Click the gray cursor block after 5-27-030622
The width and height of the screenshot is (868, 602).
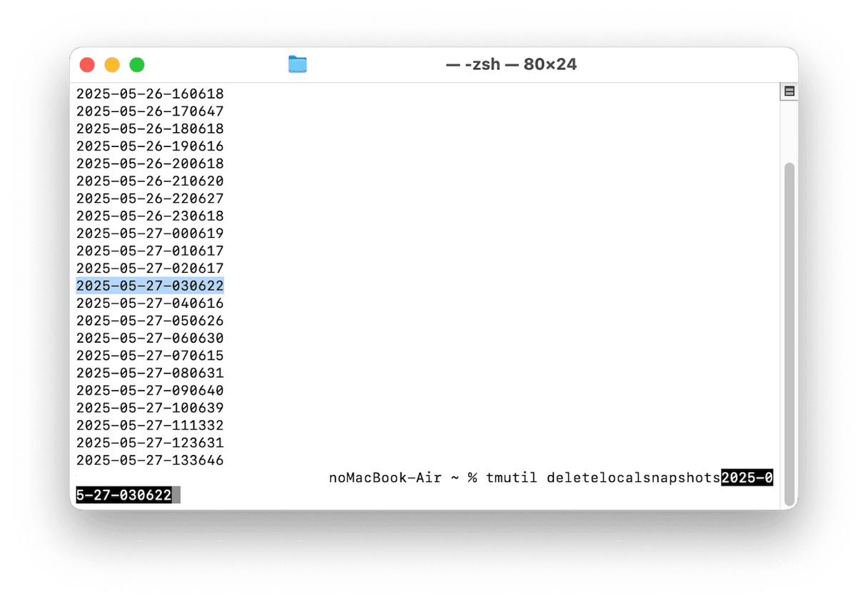pos(176,495)
